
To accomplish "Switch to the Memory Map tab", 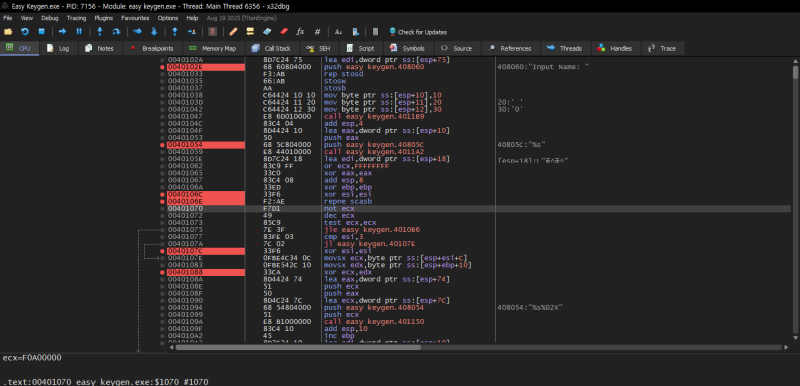I will point(213,48).
